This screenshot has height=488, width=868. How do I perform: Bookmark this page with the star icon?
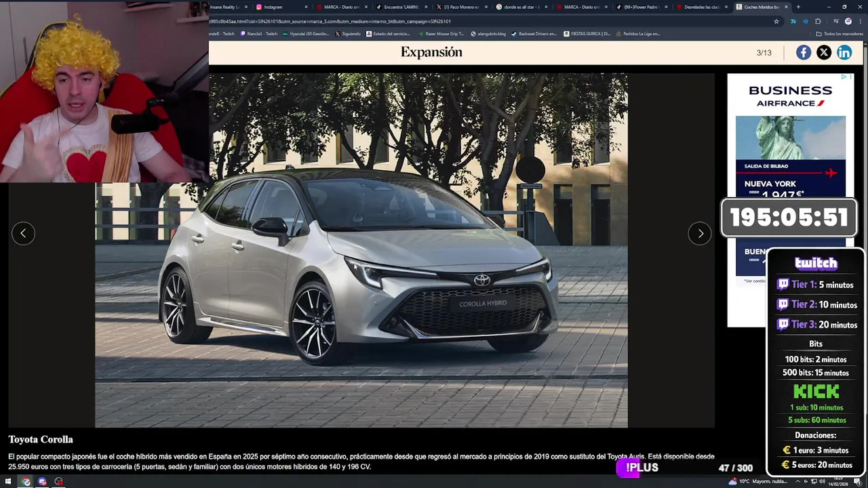[x=776, y=21]
